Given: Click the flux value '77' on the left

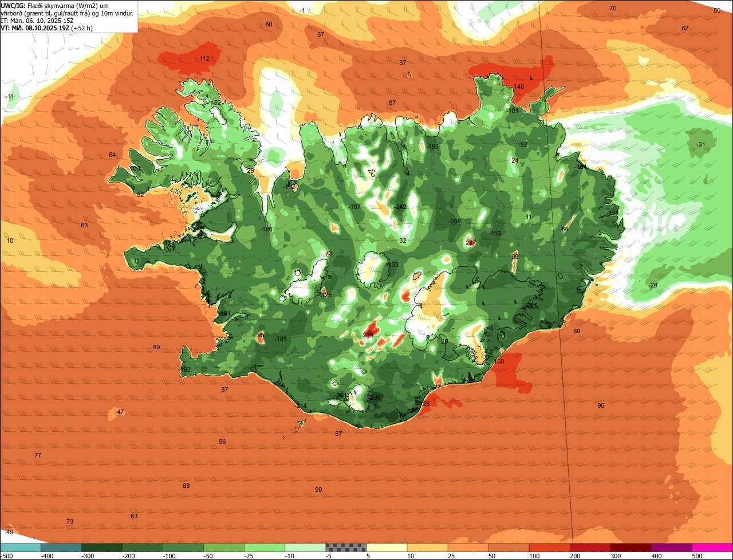Looking at the screenshot, I should [38, 456].
